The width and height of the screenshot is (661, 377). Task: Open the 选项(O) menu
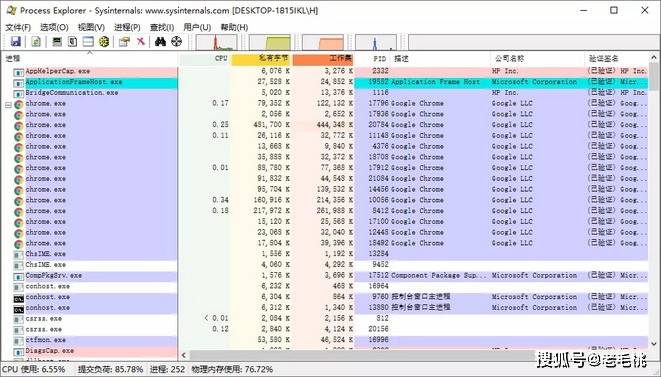point(54,27)
